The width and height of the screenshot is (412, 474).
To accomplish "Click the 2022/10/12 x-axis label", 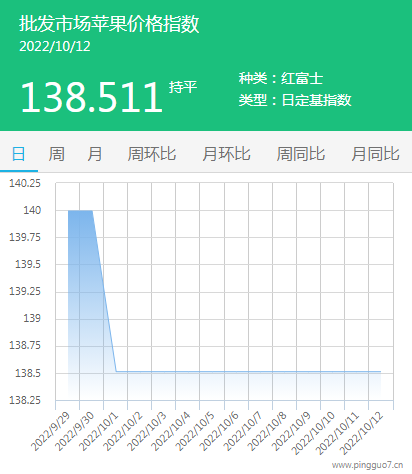I will pos(362,432).
